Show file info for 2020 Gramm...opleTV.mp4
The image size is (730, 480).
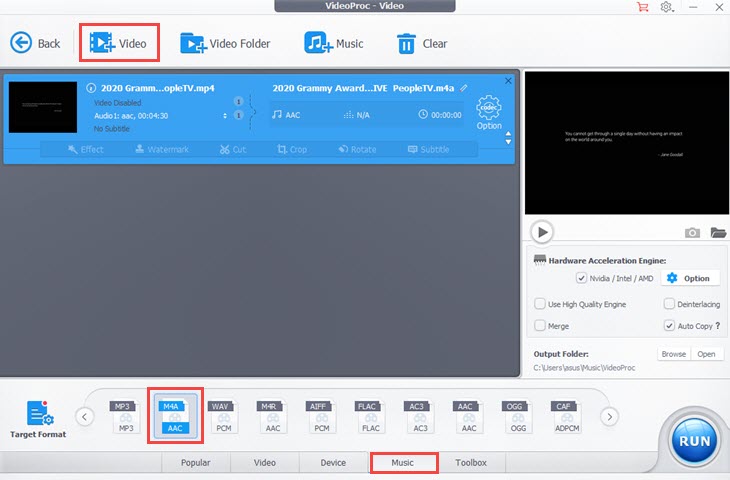click(x=91, y=88)
